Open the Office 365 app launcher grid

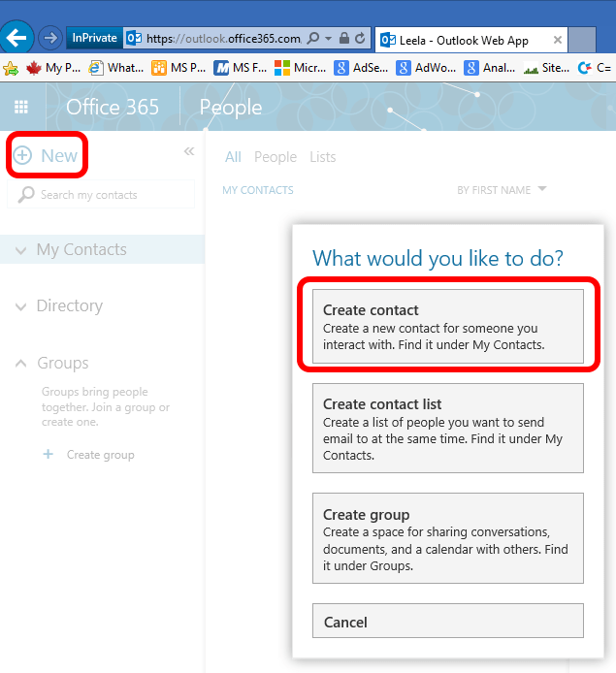click(22, 107)
